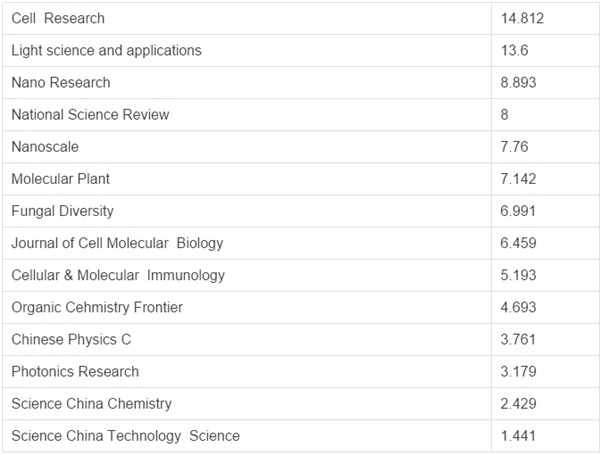Viewport: 600px width, 455px height.
Task: Select the Fungal Diversity row
Action: pos(300,211)
